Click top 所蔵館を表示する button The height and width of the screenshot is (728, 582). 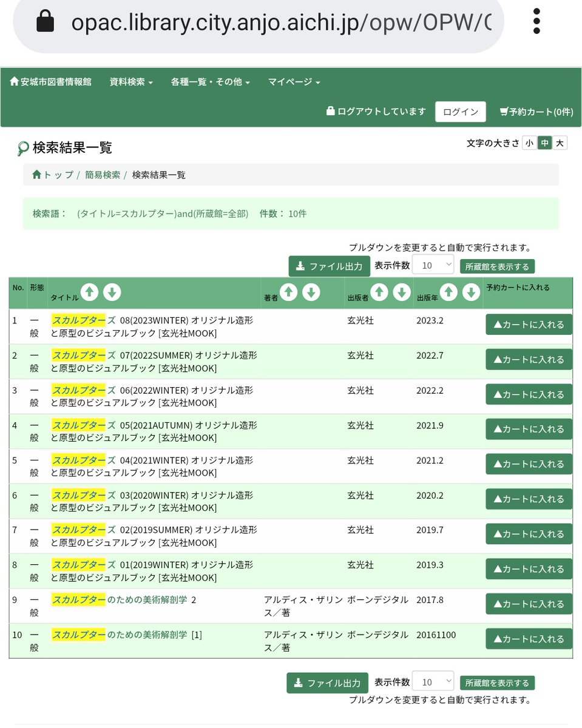(497, 266)
